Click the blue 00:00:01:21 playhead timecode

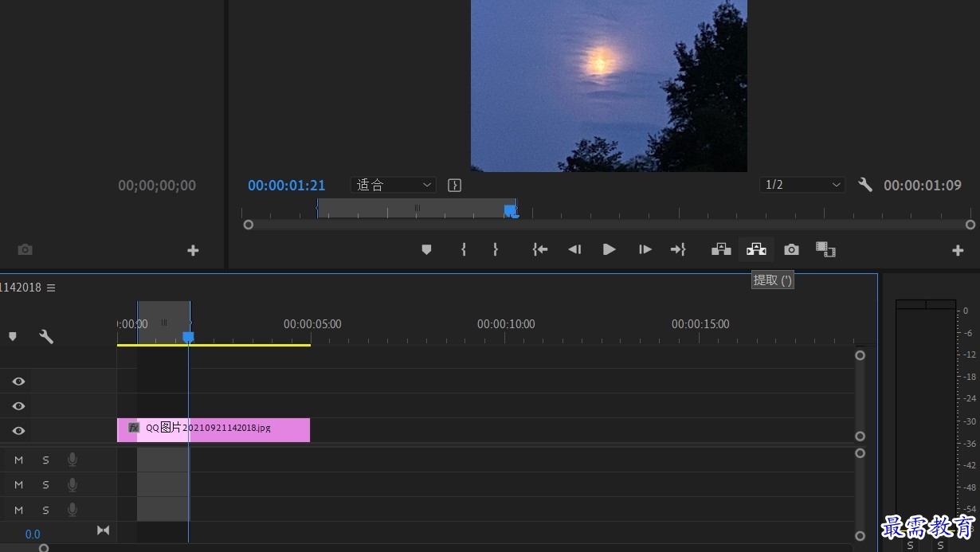[287, 186]
